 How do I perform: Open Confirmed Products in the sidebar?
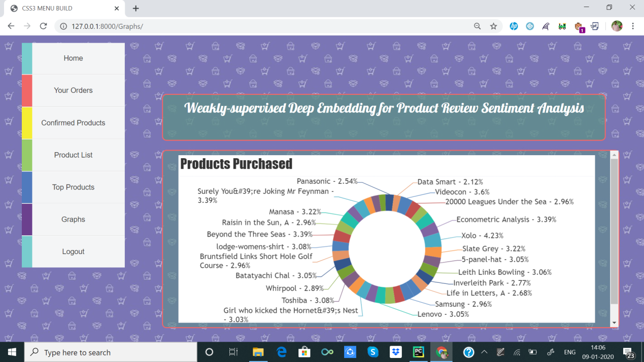click(73, 123)
